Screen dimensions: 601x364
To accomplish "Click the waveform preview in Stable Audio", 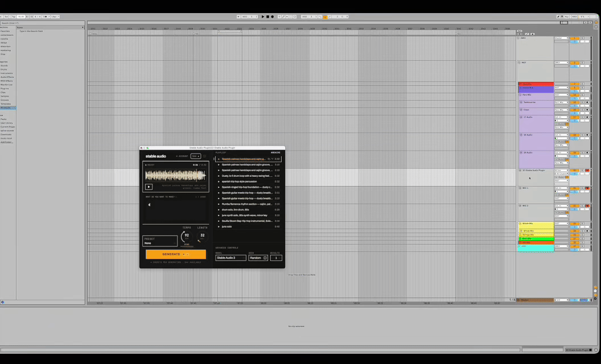I will 175,176.
